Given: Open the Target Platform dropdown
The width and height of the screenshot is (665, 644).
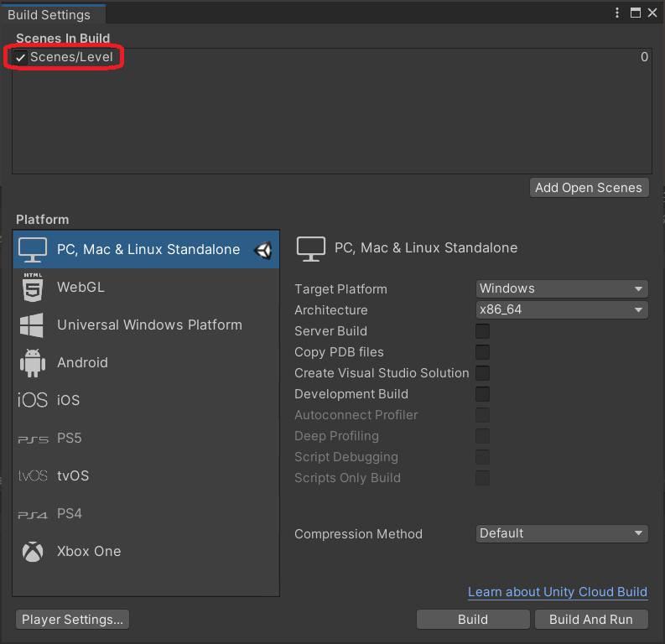Looking at the screenshot, I should tap(562, 288).
